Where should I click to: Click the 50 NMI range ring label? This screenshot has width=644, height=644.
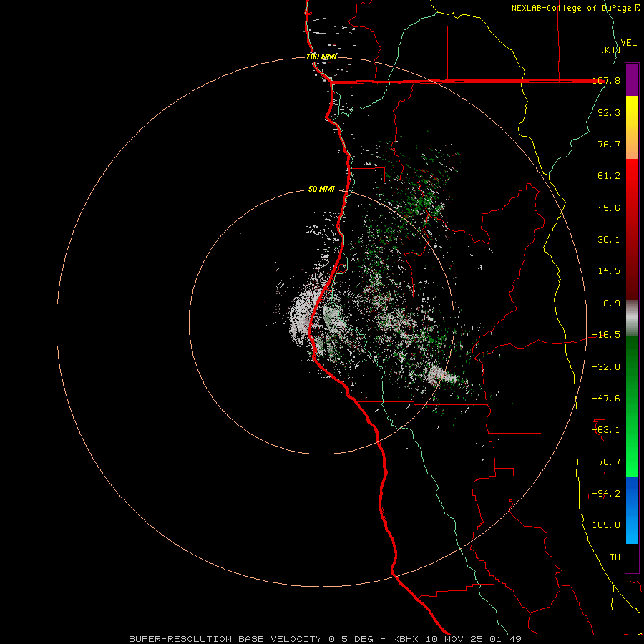[x=321, y=190]
